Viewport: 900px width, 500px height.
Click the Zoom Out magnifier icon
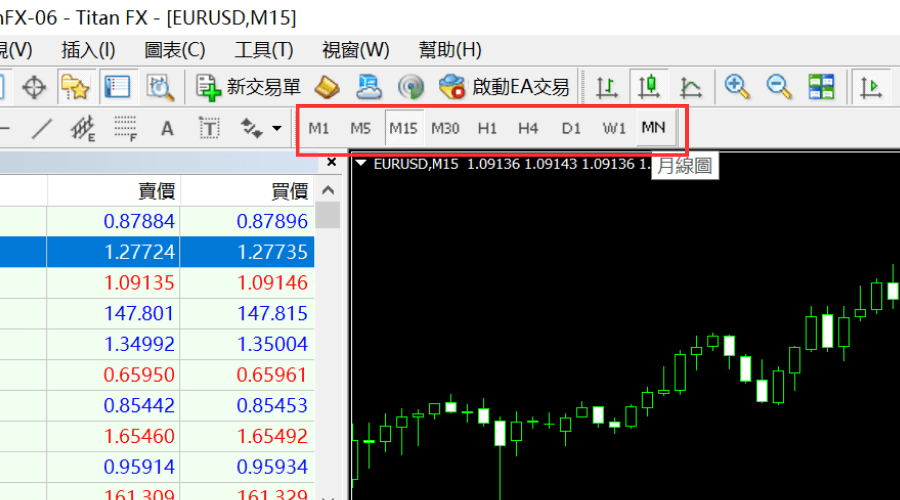tap(779, 87)
